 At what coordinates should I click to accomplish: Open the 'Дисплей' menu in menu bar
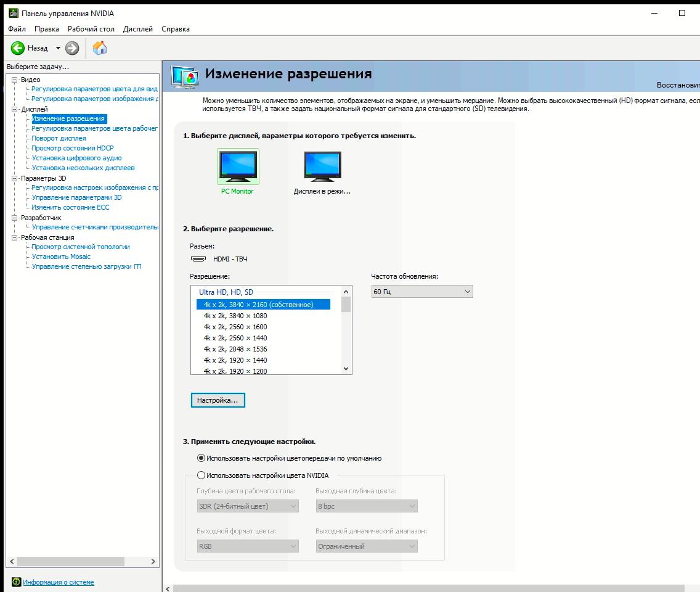pyautogui.click(x=138, y=29)
